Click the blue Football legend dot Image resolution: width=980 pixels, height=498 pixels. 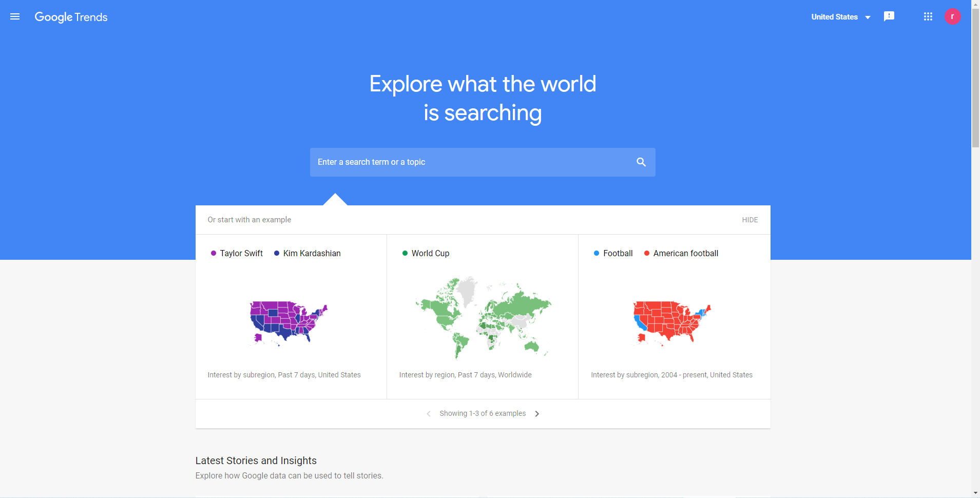click(x=597, y=254)
